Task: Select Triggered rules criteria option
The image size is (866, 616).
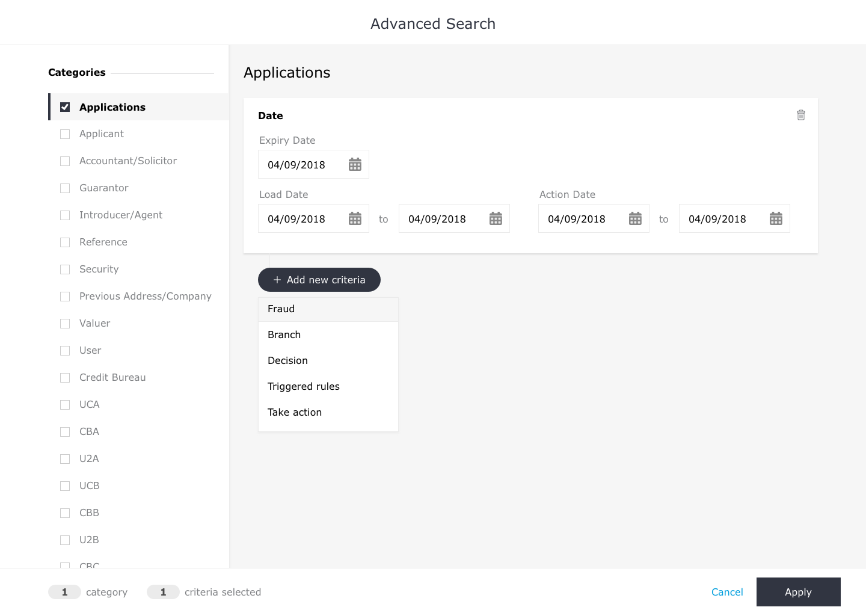Action: (x=304, y=387)
